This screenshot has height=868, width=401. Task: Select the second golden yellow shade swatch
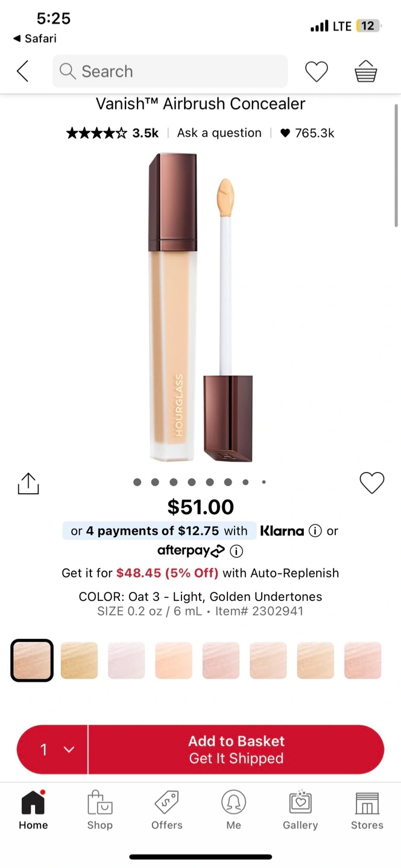click(79, 661)
